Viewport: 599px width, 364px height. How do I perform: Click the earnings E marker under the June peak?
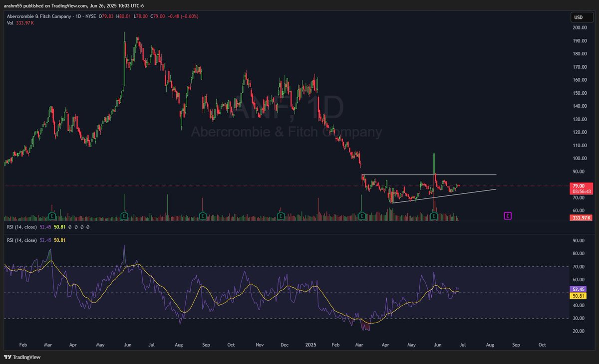[x=433, y=216]
